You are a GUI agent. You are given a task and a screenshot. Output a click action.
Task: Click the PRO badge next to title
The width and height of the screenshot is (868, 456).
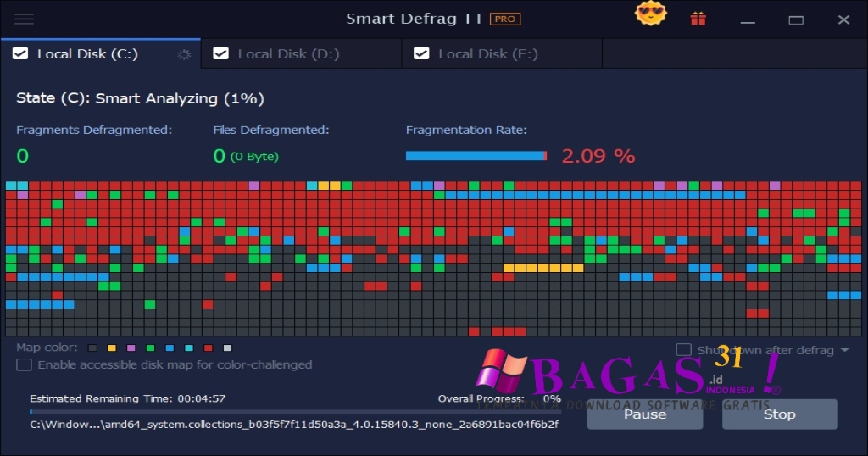[x=505, y=19]
